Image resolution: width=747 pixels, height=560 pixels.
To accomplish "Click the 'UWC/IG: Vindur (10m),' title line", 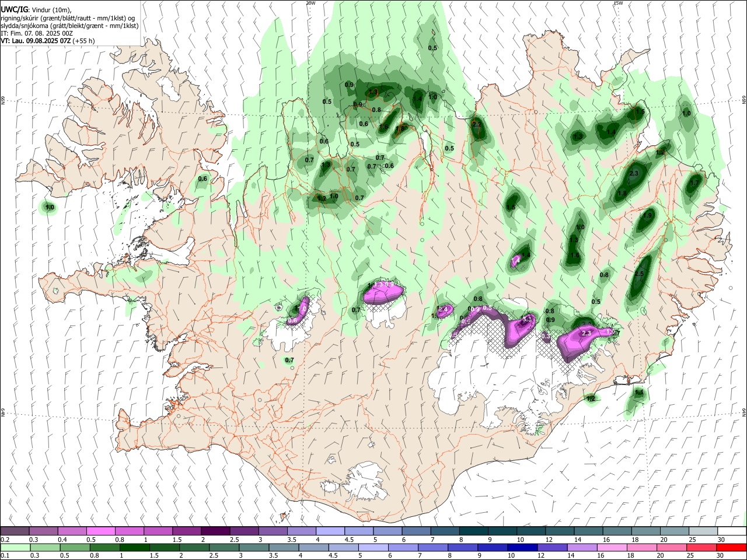I will coord(36,10).
